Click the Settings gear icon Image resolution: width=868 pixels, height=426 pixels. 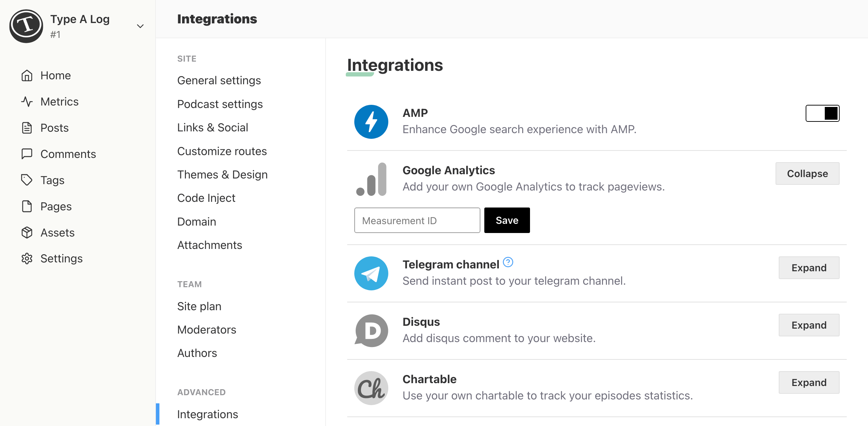point(27,259)
